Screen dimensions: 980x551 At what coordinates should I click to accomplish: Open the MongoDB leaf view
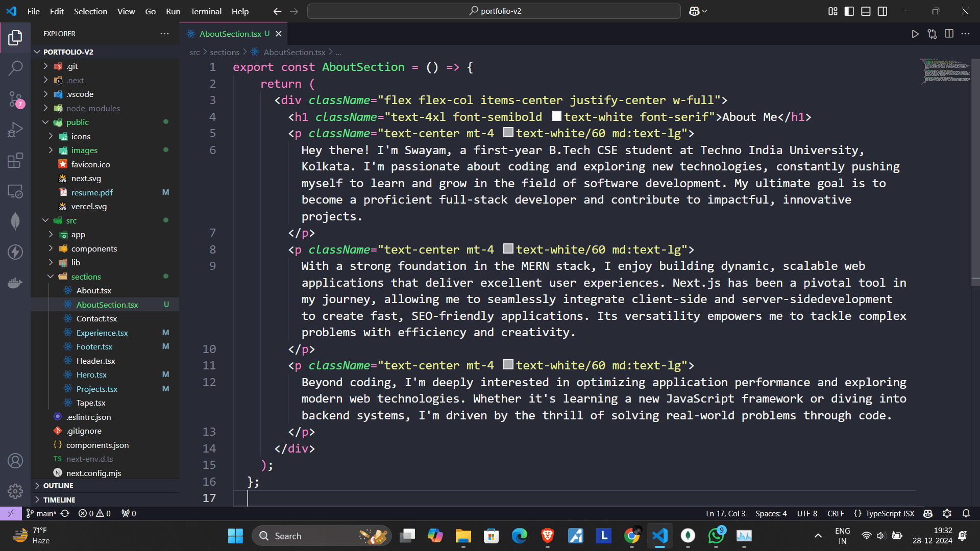(15, 221)
